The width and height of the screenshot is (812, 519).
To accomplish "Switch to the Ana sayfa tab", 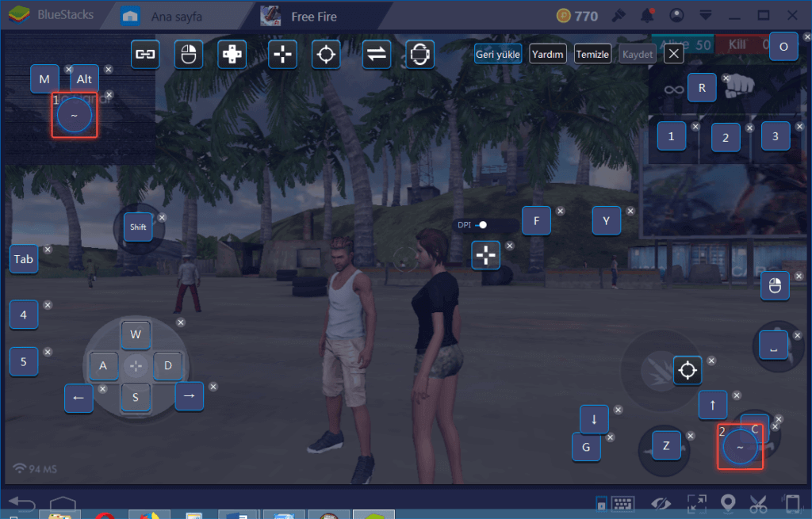I will click(177, 16).
